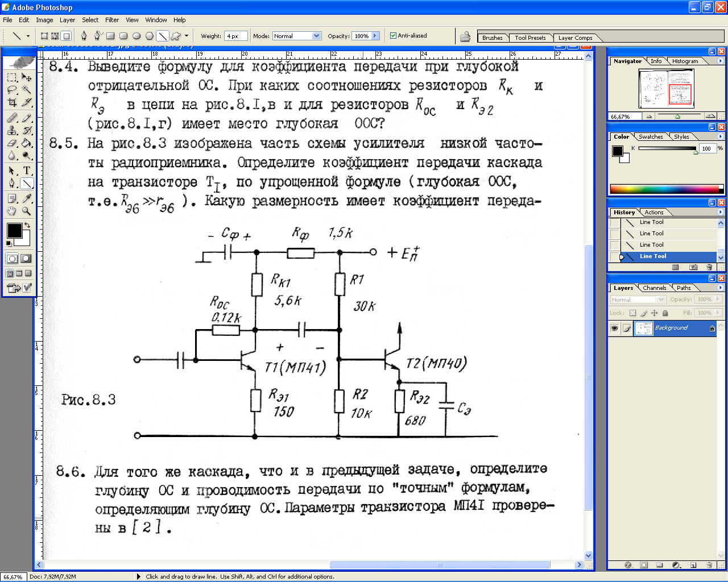Create new snapshot in History panel
The height and width of the screenshot is (582, 728).
pos(693,267)
